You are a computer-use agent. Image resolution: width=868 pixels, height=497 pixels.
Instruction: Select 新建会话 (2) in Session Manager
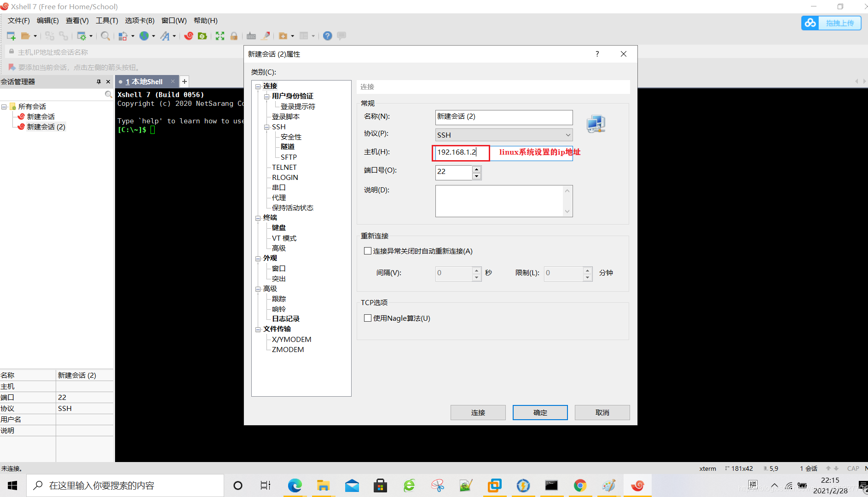[46, 127]
